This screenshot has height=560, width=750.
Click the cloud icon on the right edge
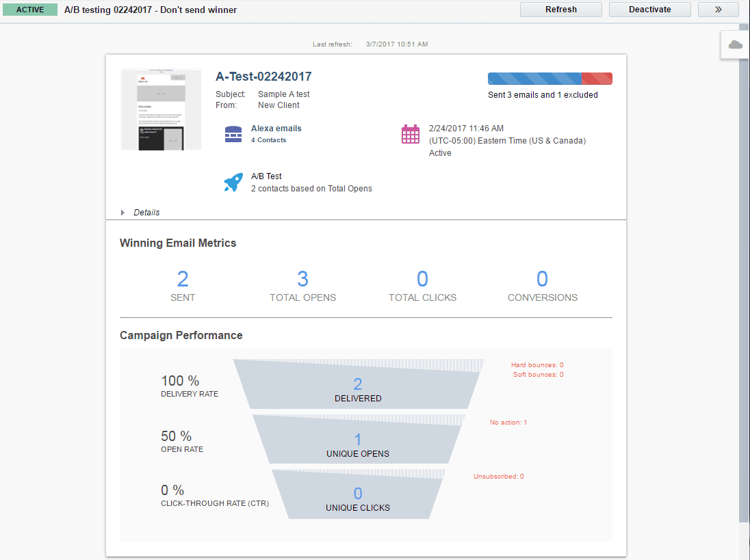click(x=735, y=45)
